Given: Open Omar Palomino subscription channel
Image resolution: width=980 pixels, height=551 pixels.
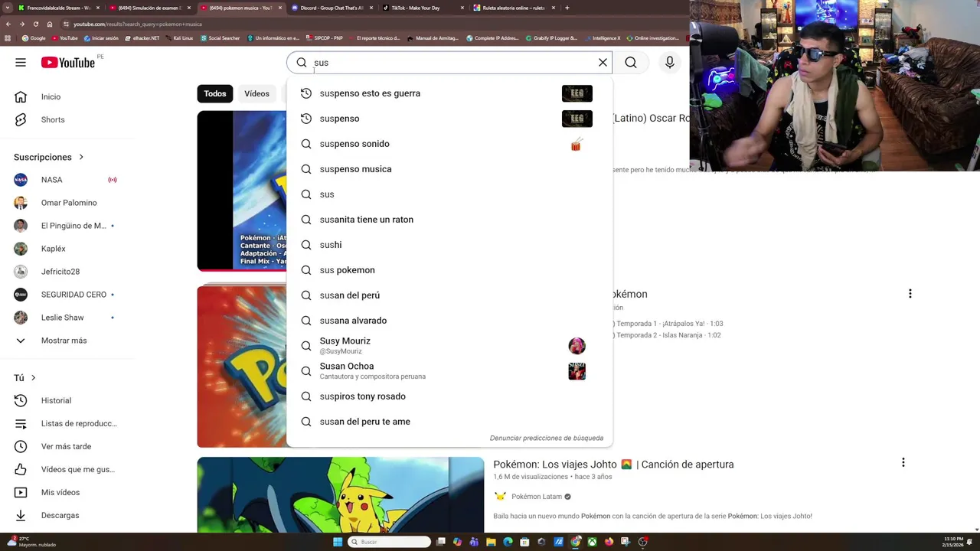Looking at the screenshot, I should click(x=67, y=203).
